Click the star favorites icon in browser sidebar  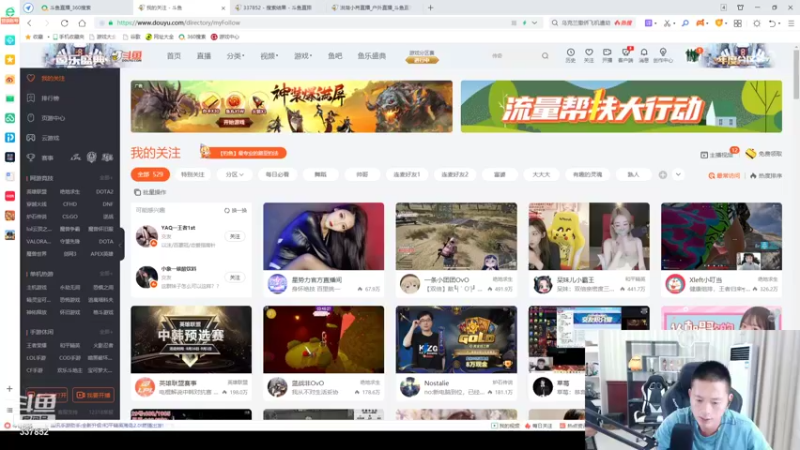(10, 60)
